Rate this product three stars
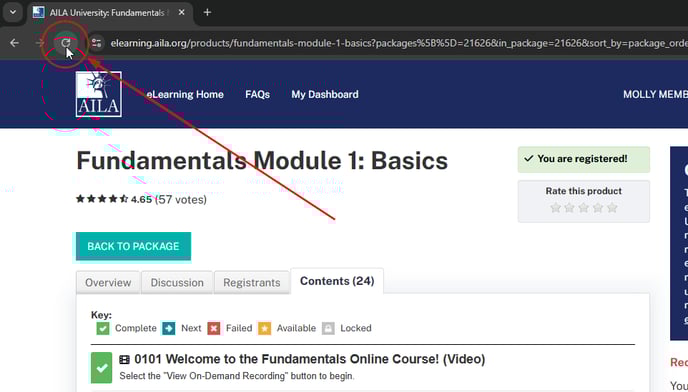Screen dimensions: 688x392 pos(584,208)
